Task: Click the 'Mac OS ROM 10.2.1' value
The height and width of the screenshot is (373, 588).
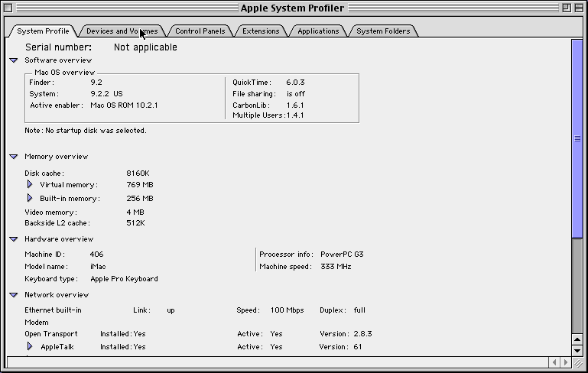Action: pyautogui.click(x=124, y=105)
